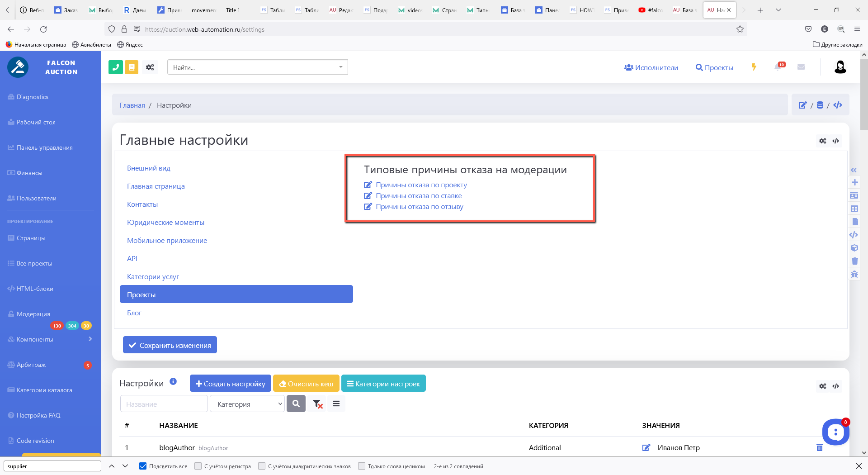Enable the 'С учётом регистра' checkbox
868x475 pixels.
[x=198, y=466]
